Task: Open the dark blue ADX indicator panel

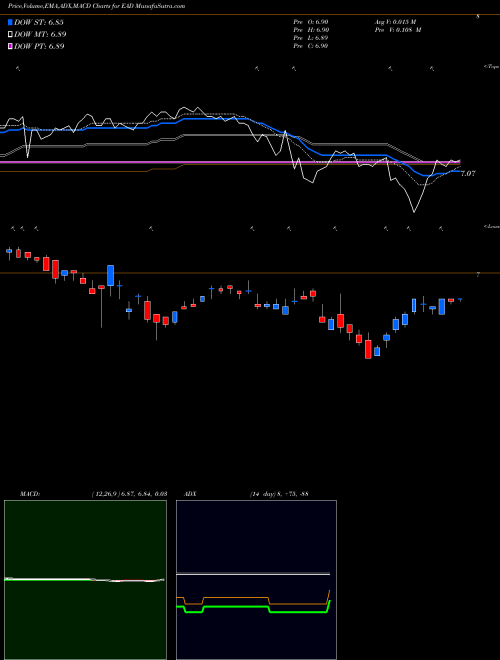Action: tap(256, 580)
